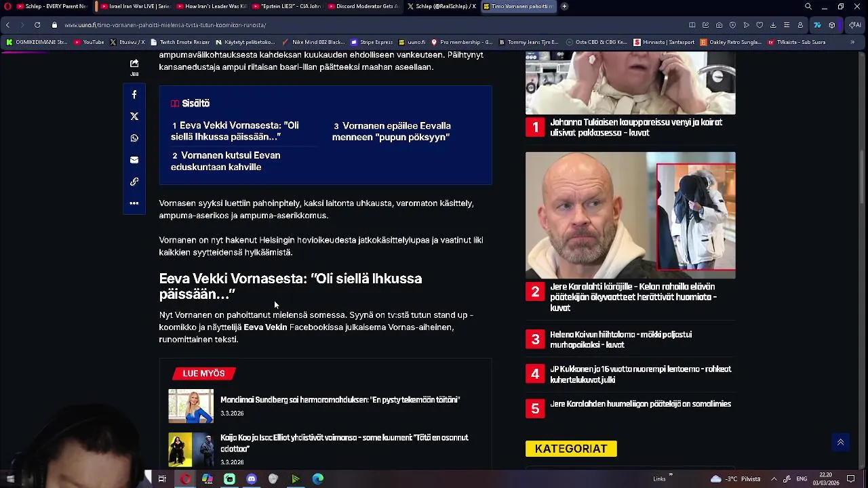Open extensions cube icon
This screenshot has height=488, width=868.
point(832,25)
